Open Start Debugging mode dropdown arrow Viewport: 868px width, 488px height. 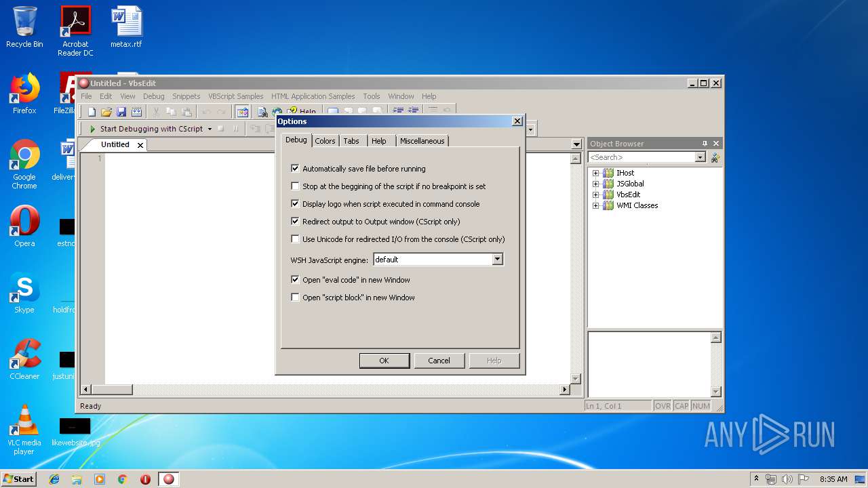[210, 129]
